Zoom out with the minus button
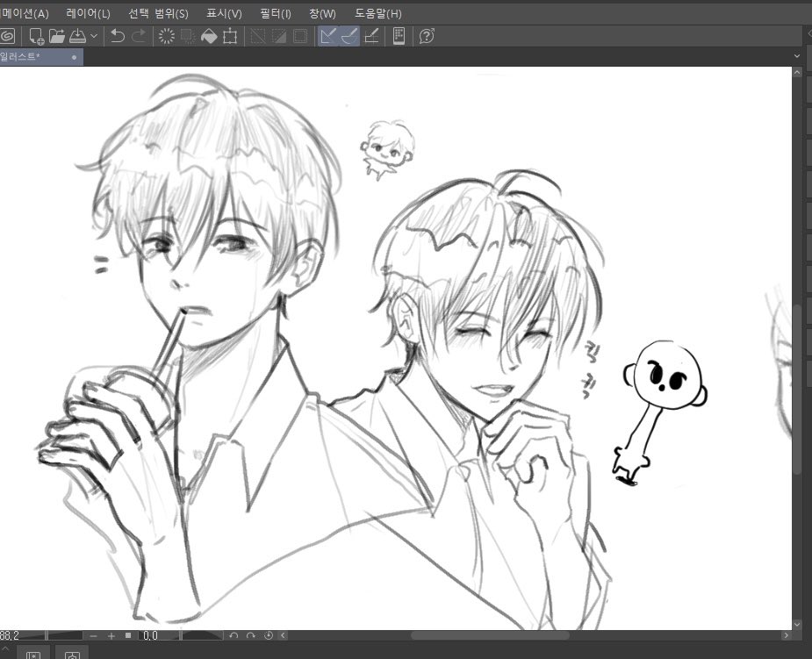This screenshot has height=659, width=812. 93,635
